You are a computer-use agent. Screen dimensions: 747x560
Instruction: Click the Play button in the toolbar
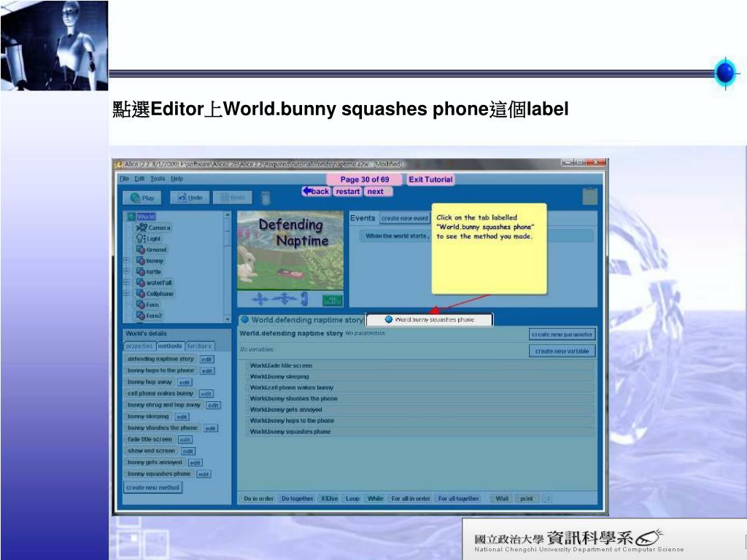142,198
